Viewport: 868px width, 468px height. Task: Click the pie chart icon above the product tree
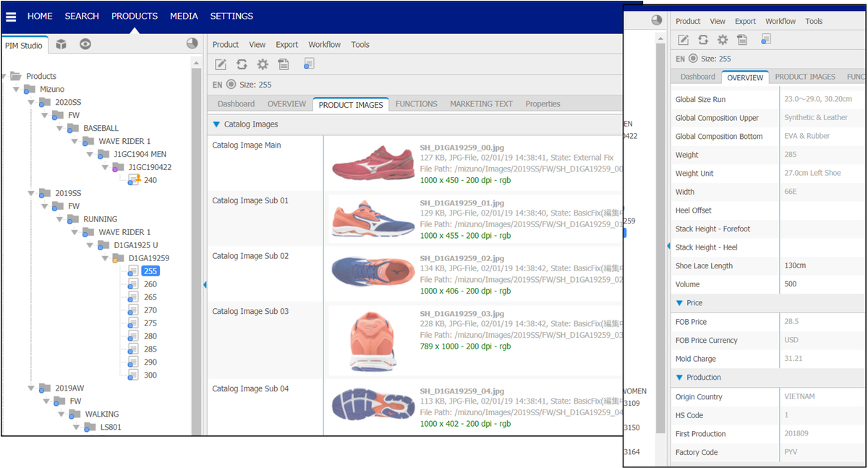[x=192, y=43]
